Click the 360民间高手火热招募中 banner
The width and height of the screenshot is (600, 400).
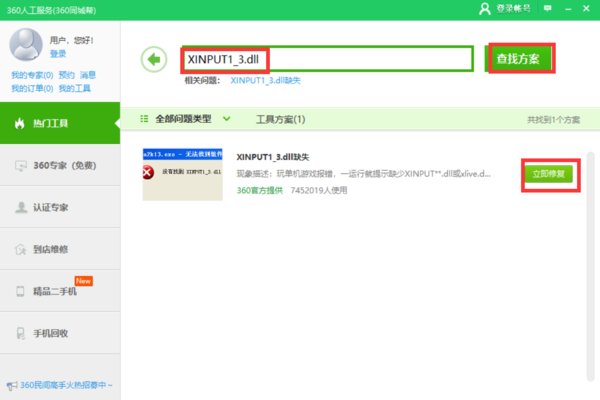(x=60, y=385)
